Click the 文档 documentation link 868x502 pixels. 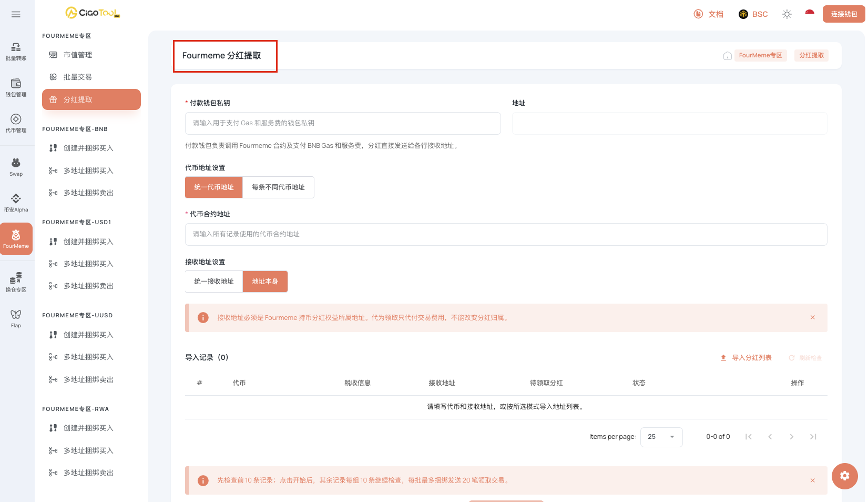point(716,14)
